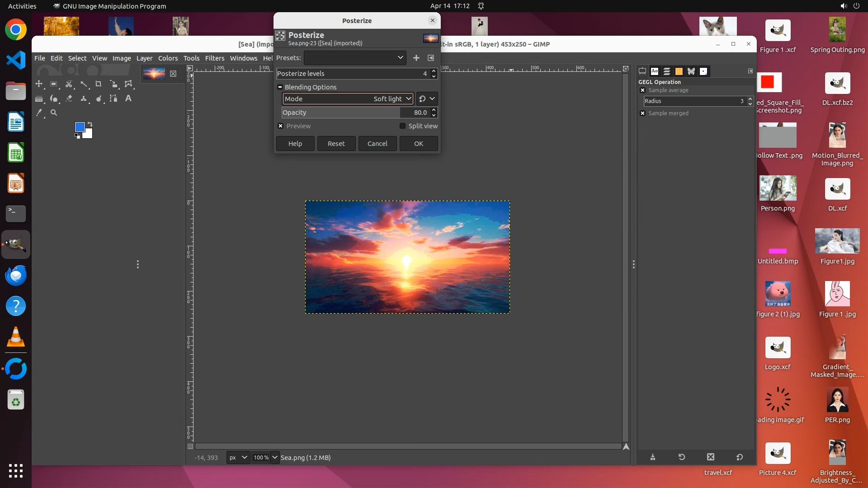Select the Color Picker eyedropper tool
Viewport: 868px width, 488px height.
pos(39,113)
